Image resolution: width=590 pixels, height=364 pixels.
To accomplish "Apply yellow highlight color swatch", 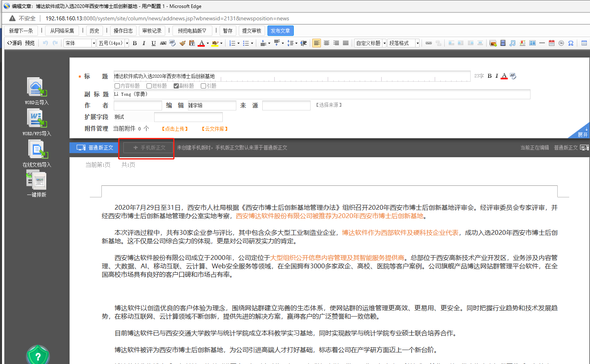I will [x=215, y=43].
